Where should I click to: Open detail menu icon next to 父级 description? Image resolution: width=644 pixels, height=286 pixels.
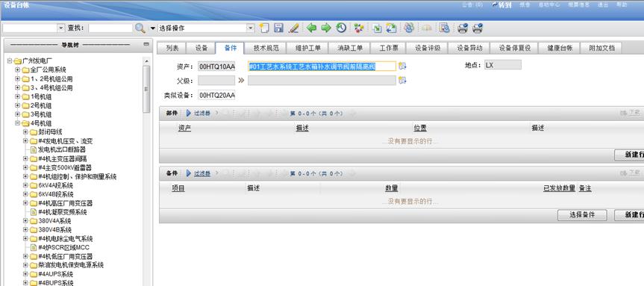(402, 80)
